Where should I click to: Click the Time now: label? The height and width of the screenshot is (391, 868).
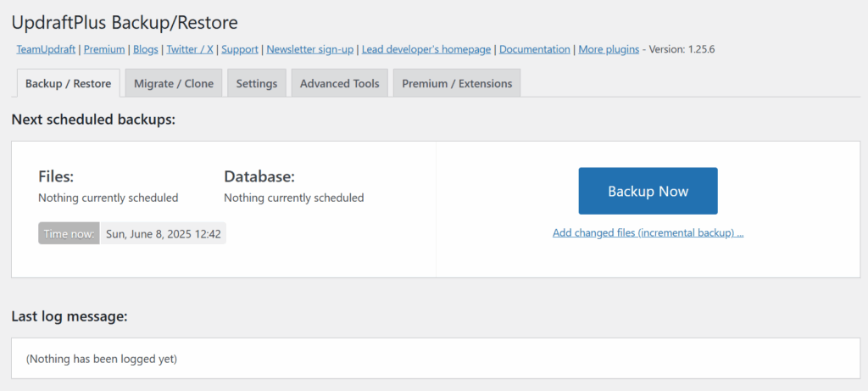70,234
